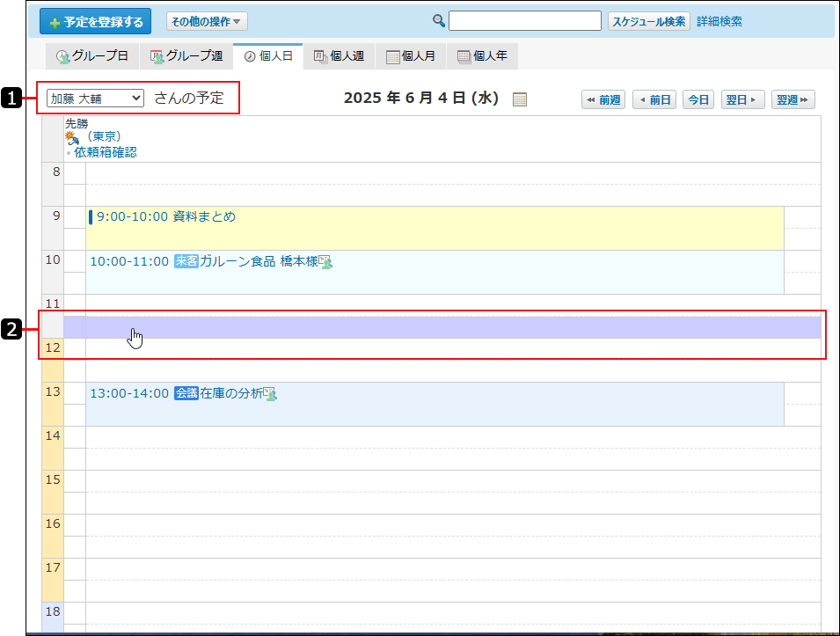Open the calendar date picker icon
Viewport: 840px width, 636px height.
[520, 99]
